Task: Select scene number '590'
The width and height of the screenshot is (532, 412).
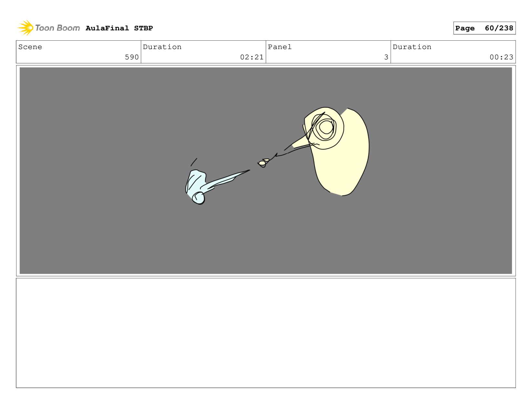Action: (132, 57)
